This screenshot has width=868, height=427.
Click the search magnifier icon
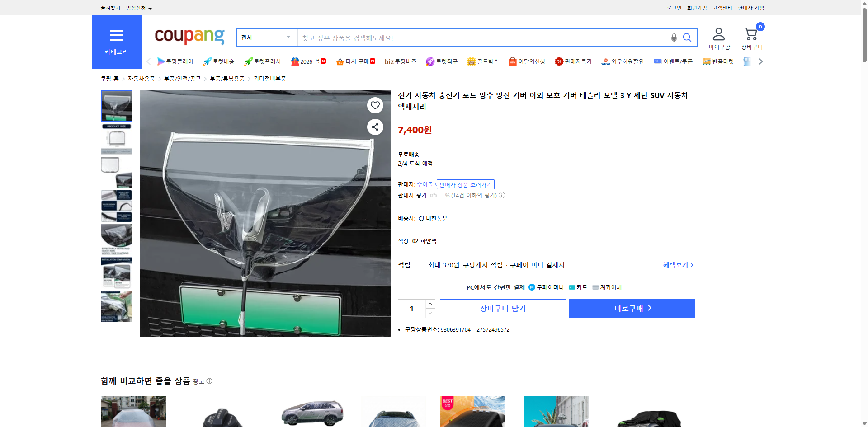pyautogui.click(x=687, y=38)
